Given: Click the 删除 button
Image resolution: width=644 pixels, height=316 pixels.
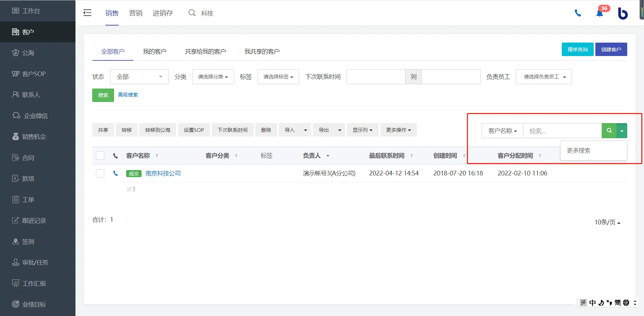Looking at the screenshot, I should [x=266, y=130].
